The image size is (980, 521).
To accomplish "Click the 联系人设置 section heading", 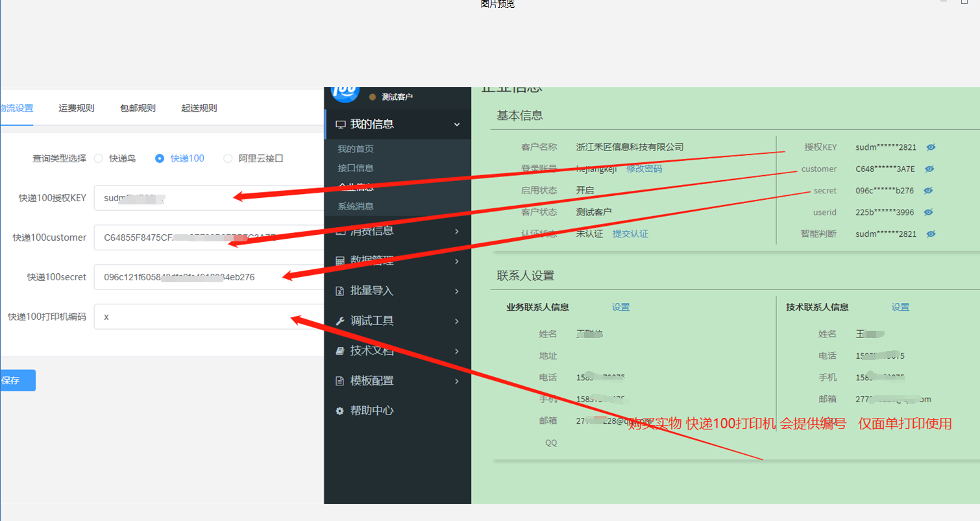I will [526, 275].
